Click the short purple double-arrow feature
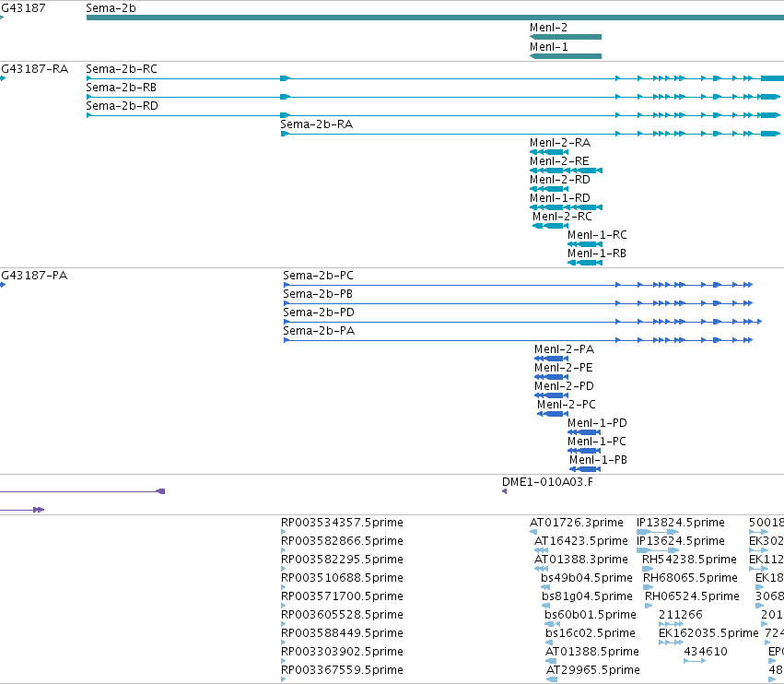This screenshot has height=684, width=784. click(x=39, y=510)
